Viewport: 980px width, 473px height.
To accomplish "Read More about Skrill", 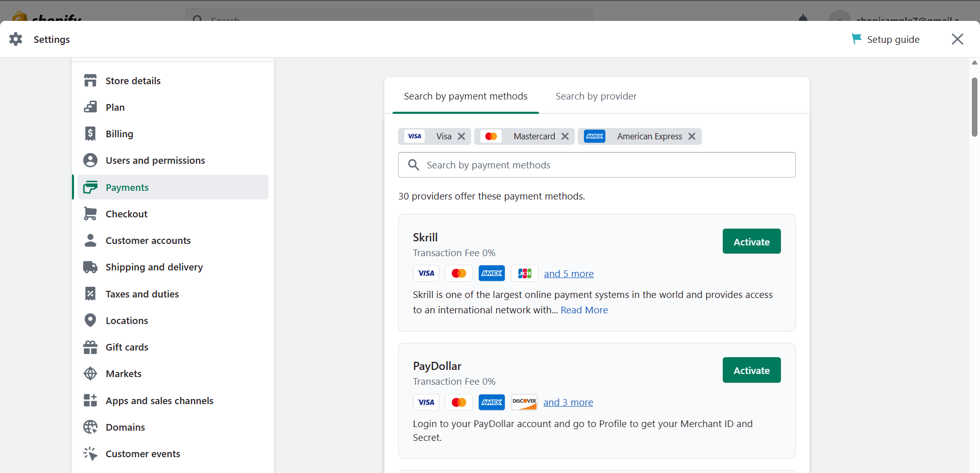I will pos(584,310).
